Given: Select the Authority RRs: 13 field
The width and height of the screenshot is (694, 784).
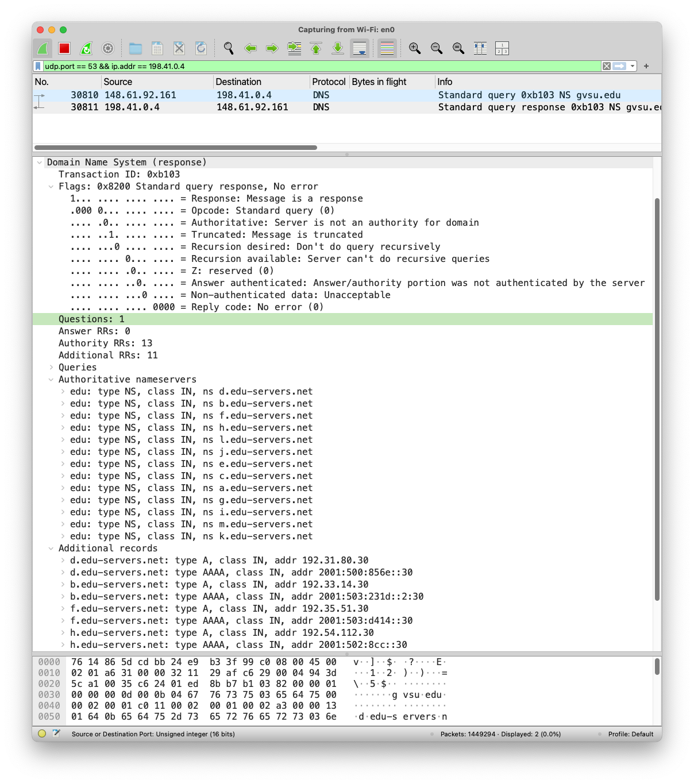Looking at the screenshot, I should tap(343, 343).
